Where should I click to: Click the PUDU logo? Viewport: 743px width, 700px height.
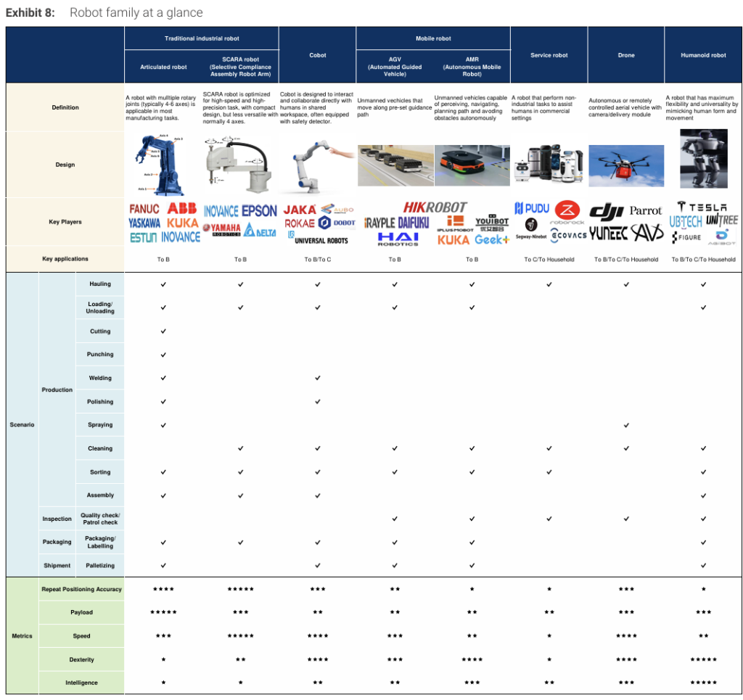pos(532,208)
